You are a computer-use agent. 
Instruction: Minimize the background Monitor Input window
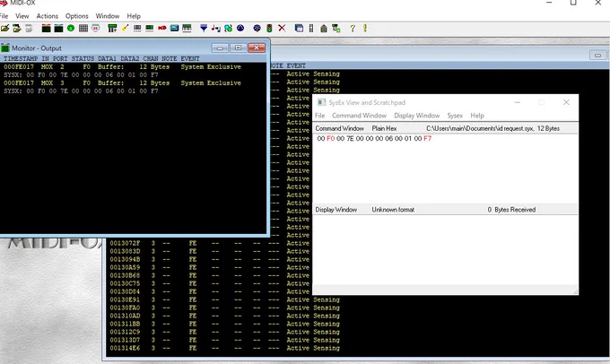[x=598, y=56]
